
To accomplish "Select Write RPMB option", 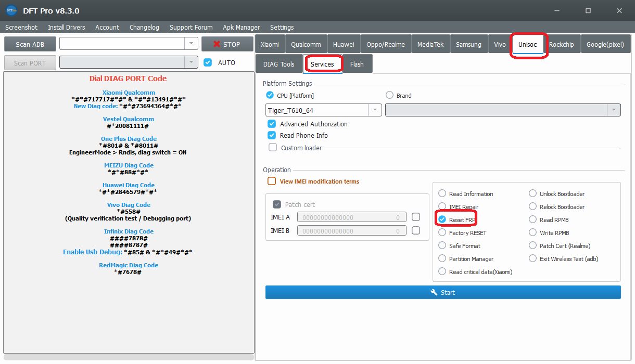I will pos(533,232).
